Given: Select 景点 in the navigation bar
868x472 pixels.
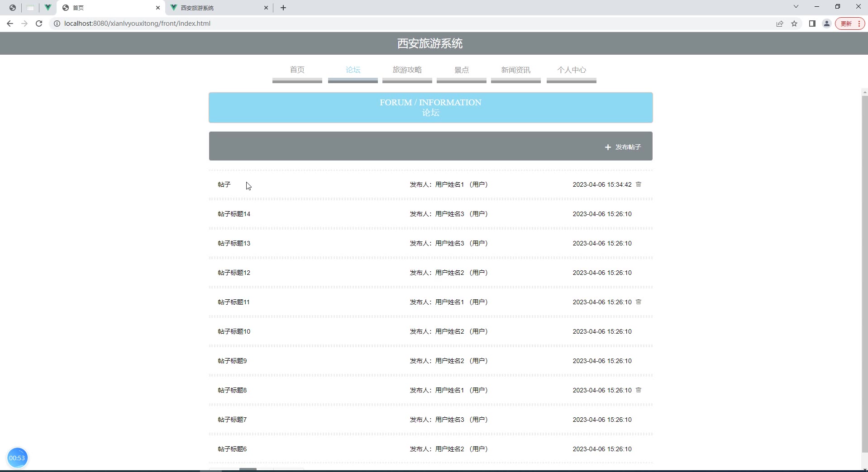Looking at the screenshot, I should (x=461, y=70).
